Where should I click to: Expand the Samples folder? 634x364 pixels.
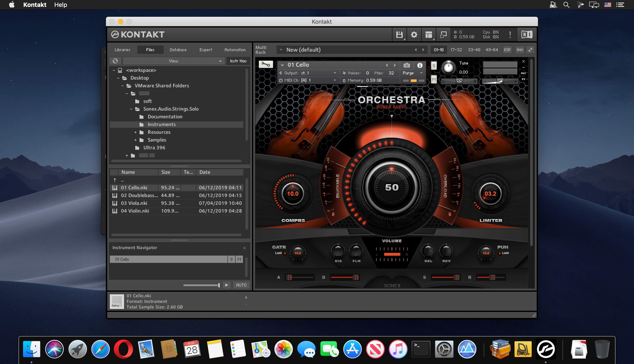tap(135, 140)
